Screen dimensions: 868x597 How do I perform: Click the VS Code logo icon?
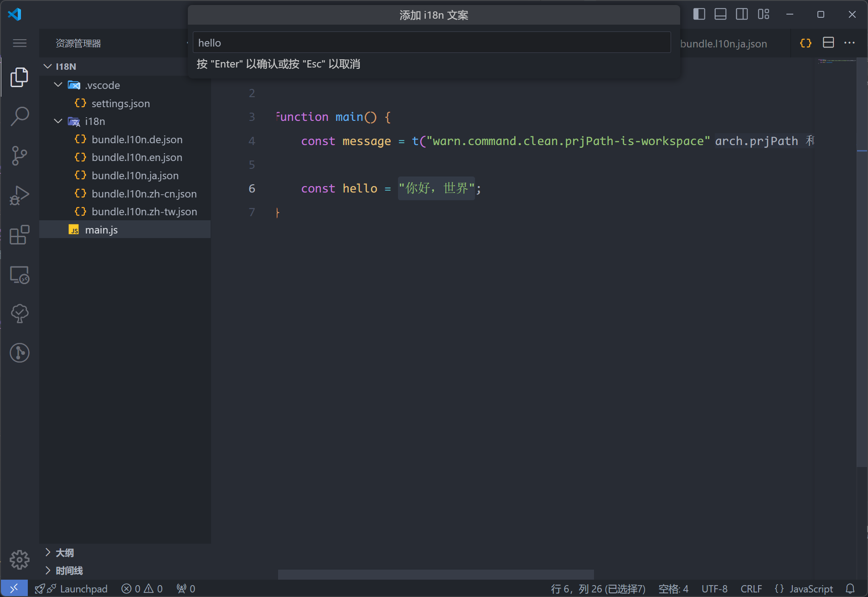click(x=15, y=14)
